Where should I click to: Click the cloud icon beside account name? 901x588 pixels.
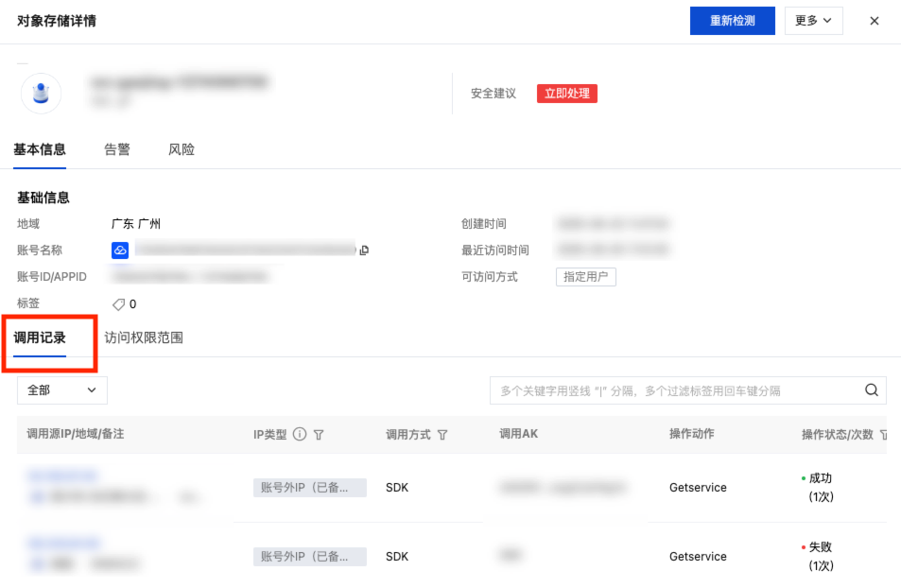(x=120, y=251)
